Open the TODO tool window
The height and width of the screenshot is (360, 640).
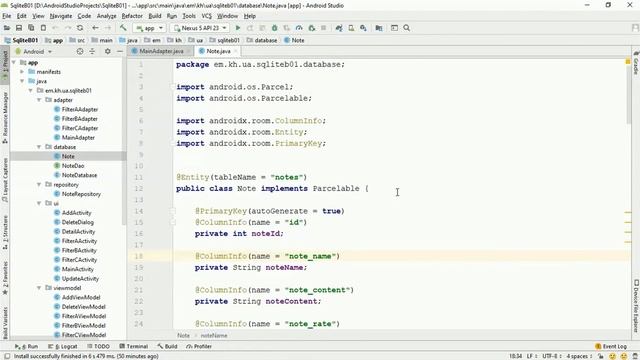click(x=98, y=346)
